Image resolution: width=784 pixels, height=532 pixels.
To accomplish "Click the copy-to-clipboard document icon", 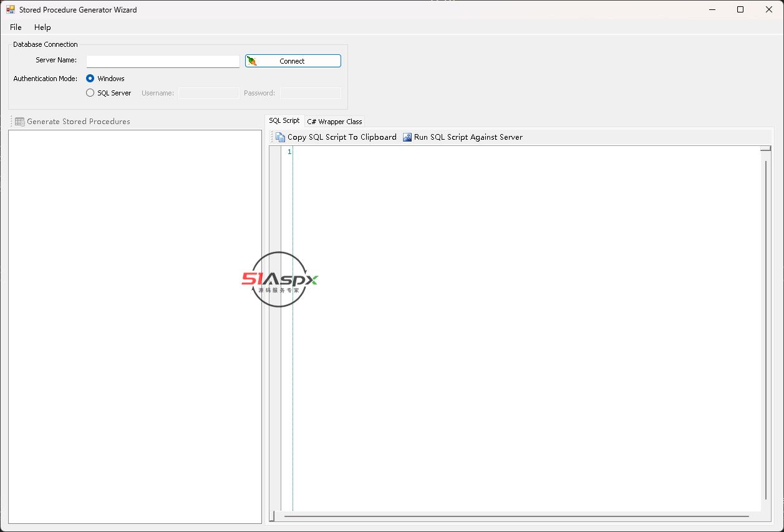I will (x=281, y=137).
